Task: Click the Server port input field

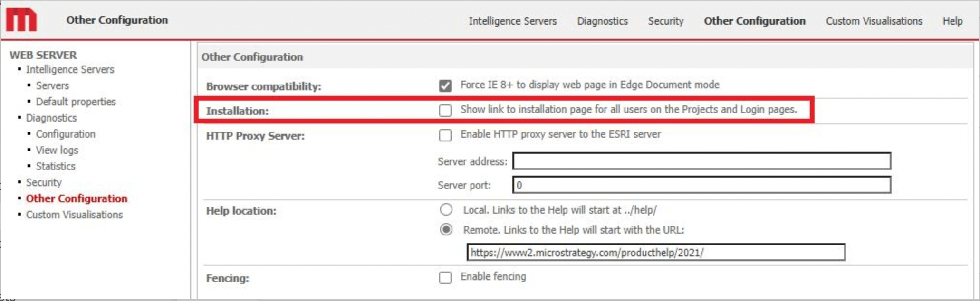Action: 701,185
